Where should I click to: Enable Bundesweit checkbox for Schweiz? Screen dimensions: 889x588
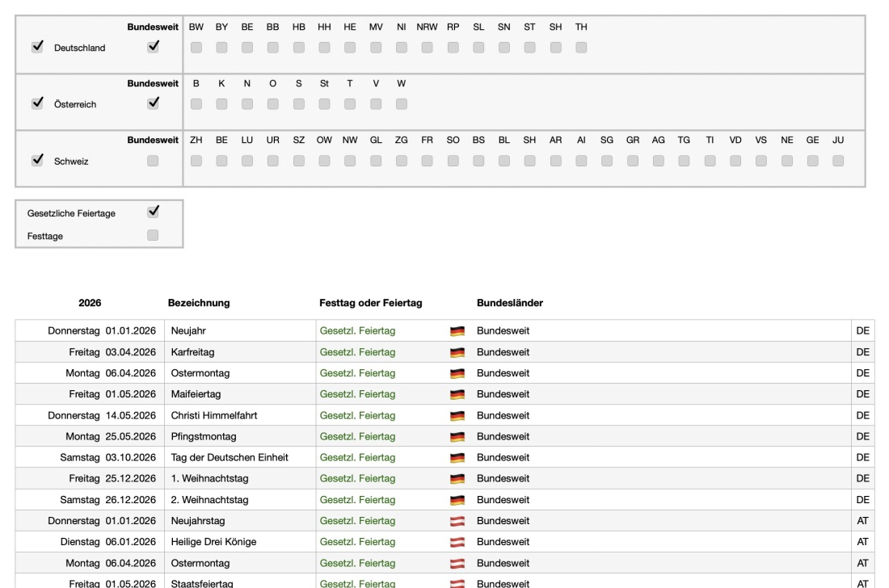(x=154, y=161)
